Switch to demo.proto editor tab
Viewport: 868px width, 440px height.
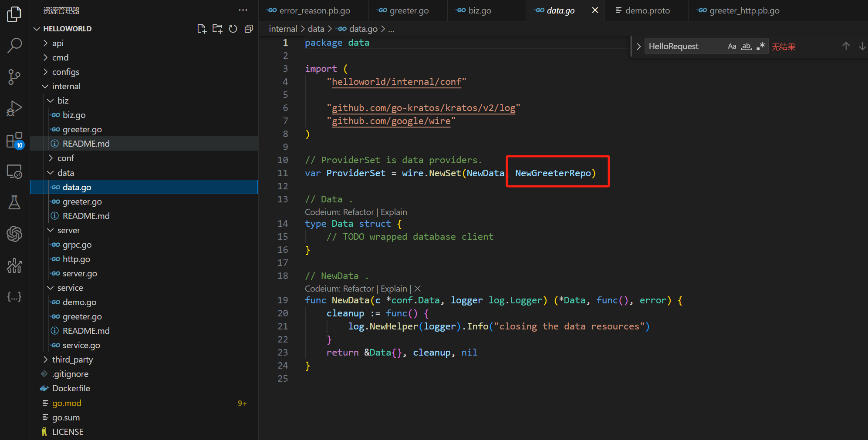(x=647, y=10)
